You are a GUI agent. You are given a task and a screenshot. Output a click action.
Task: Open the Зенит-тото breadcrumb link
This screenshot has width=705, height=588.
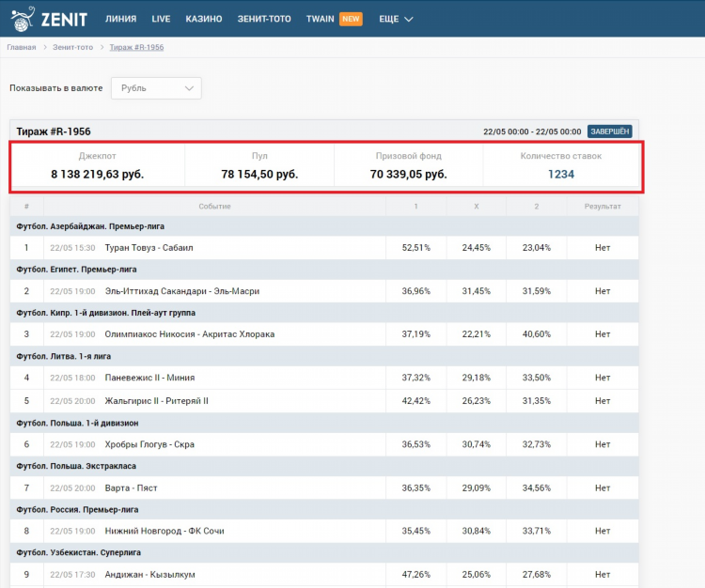[72, 47]
